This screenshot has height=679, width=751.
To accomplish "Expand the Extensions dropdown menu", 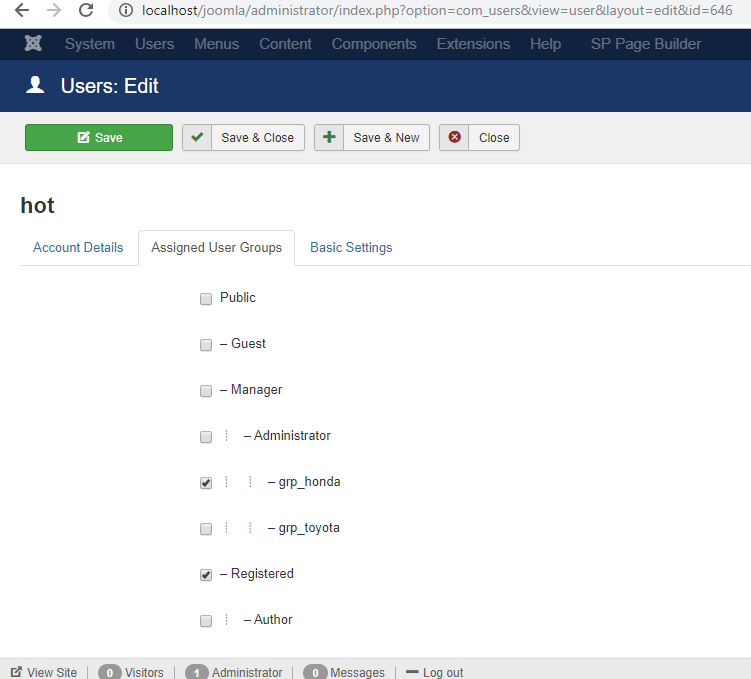I will (473, 44).
